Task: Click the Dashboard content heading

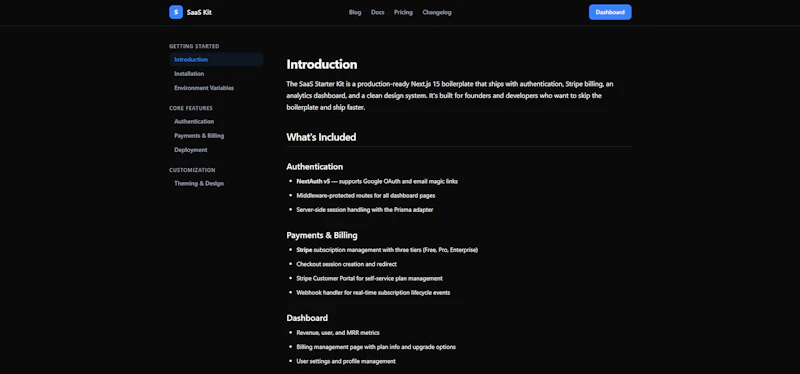Action: click(307, 318)
